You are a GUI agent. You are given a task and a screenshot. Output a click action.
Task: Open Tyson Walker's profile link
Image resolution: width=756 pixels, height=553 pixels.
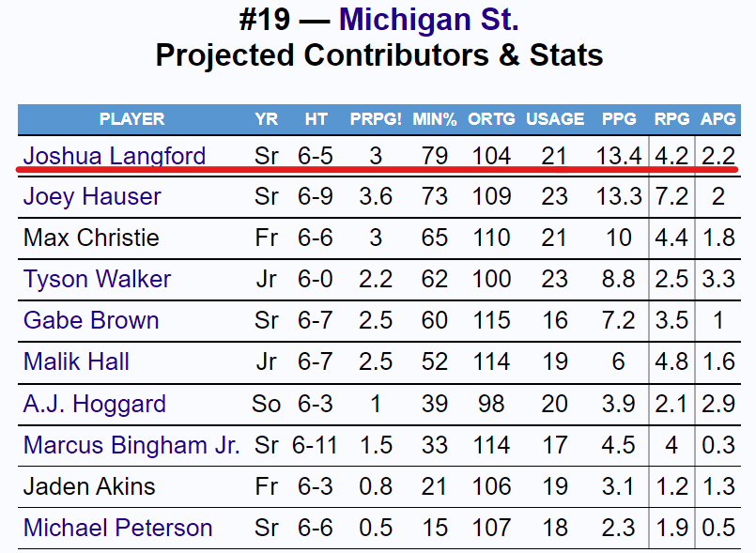(x=97, y=280)
